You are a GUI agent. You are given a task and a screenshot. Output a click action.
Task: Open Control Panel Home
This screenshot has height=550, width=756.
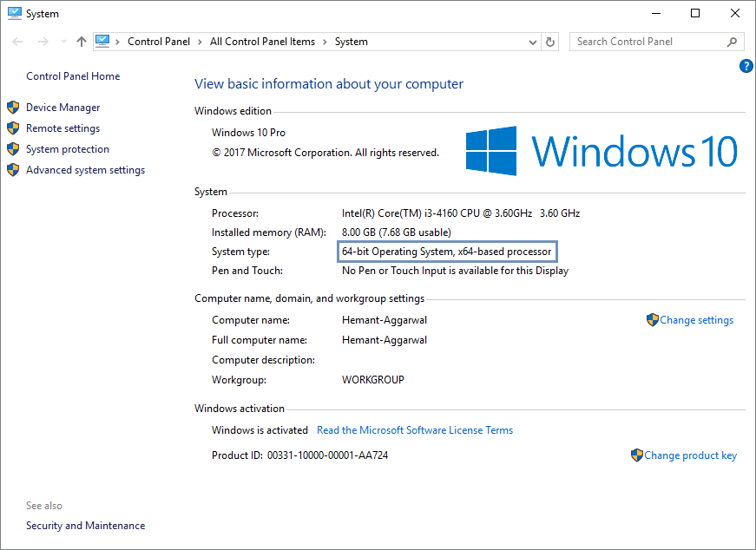point(73,76)
